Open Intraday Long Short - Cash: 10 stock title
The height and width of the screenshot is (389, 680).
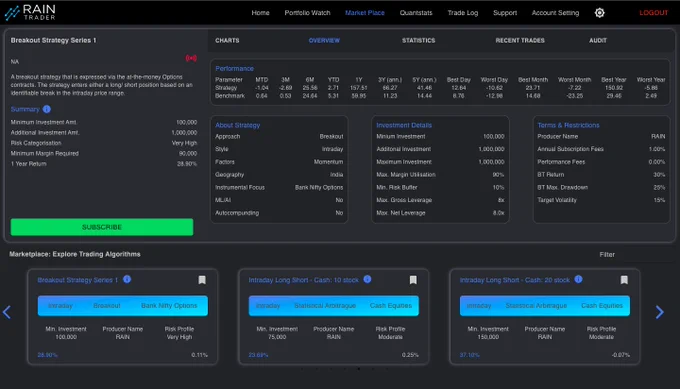point(304,280)
